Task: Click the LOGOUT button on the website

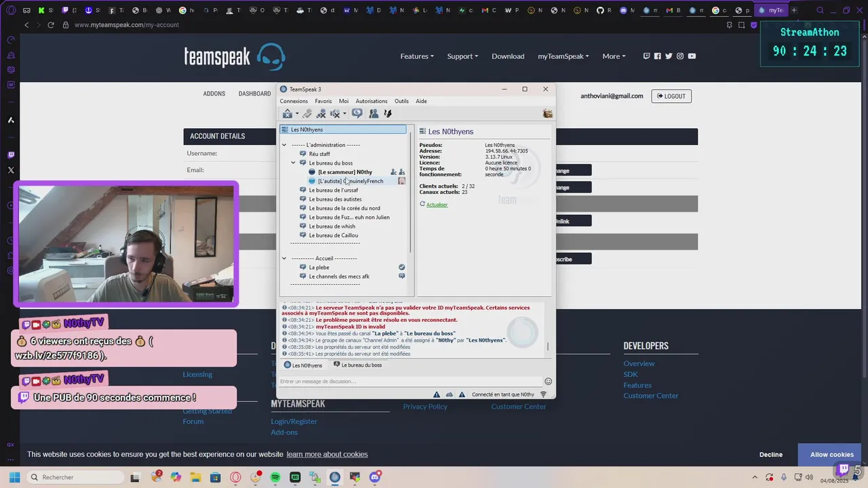Action: coord(671,96)
